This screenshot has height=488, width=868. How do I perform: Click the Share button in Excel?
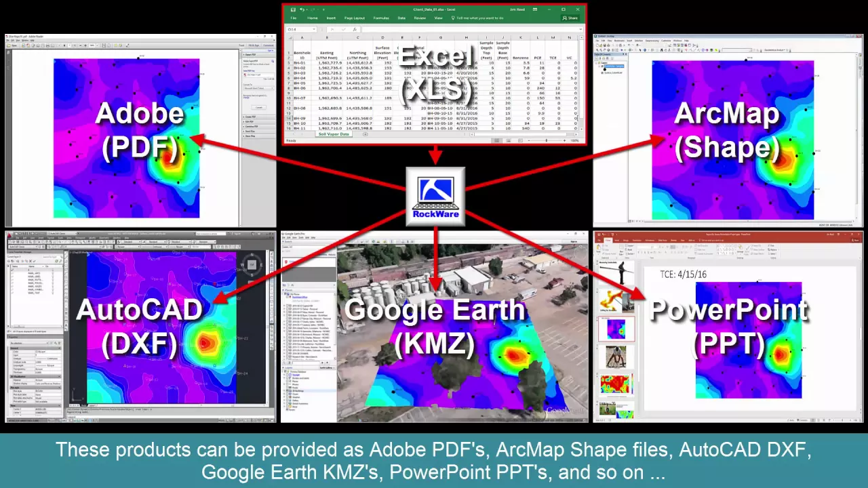[570, 18]
